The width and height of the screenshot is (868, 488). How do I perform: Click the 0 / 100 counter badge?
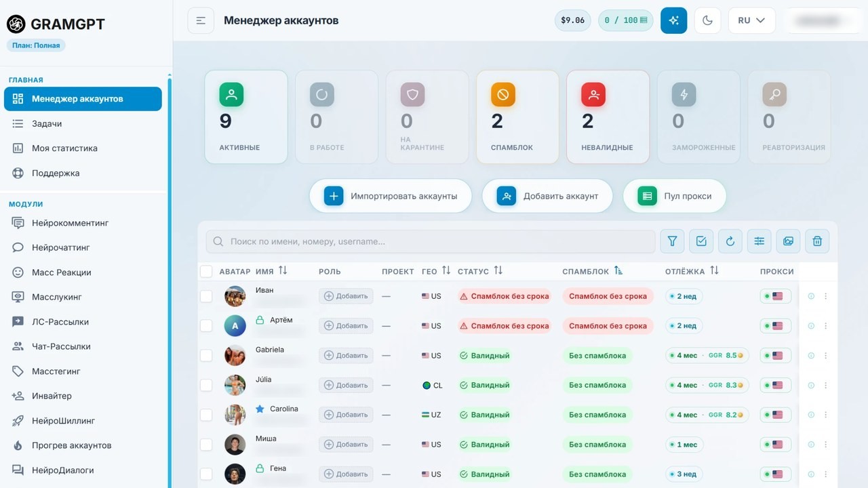pyautogui.click(x=625, y=20)
